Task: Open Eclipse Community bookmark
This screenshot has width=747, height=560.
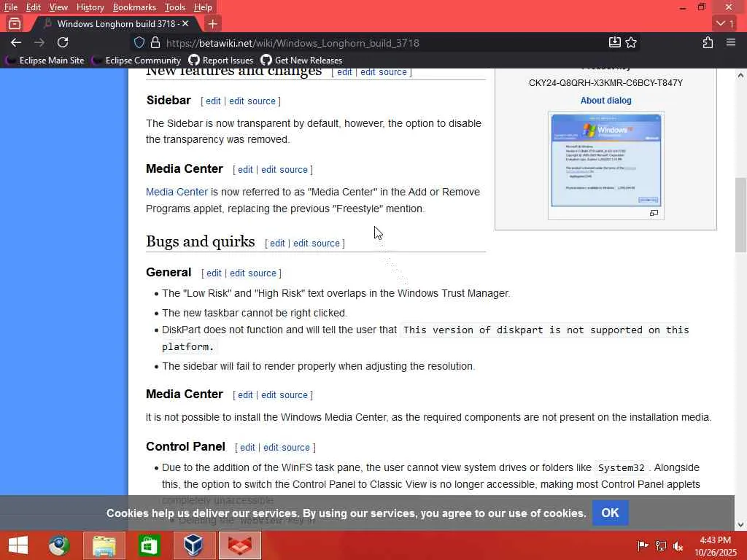Action: [x=136, y=60]
